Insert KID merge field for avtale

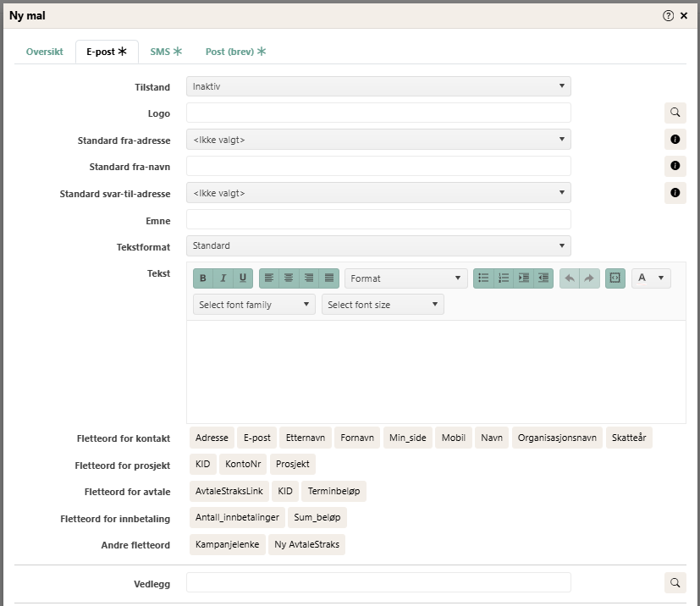point(285,491)
